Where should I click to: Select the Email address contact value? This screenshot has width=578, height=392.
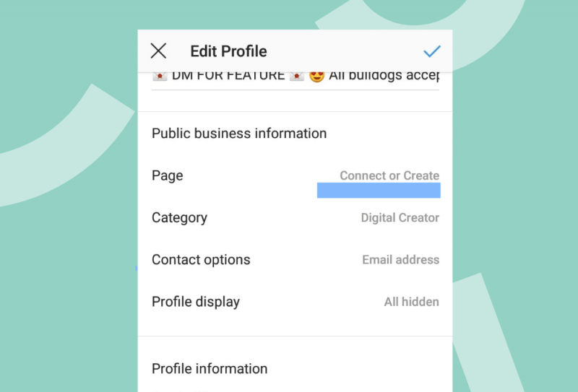click(401, 259)
